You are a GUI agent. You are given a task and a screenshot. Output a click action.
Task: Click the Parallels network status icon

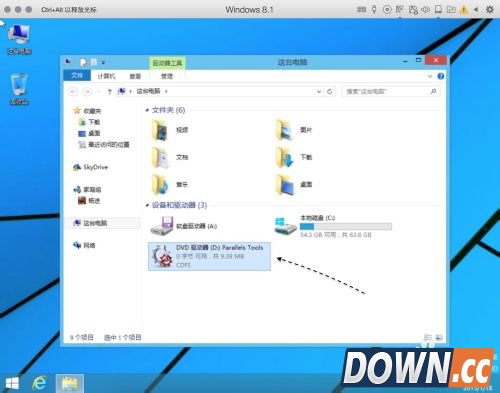coord(399,10)
